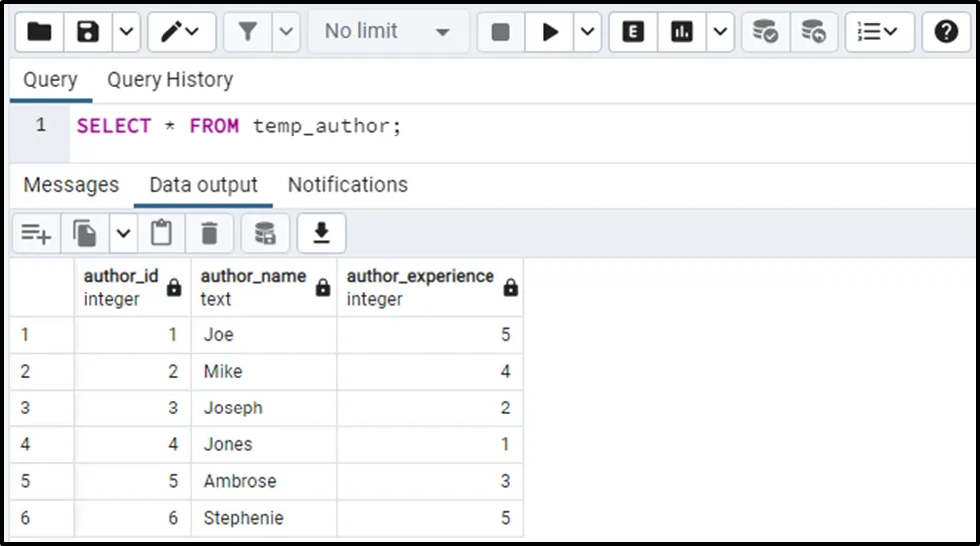Switch to the Query History tab

pyautogui.click(x=169, y=80)
